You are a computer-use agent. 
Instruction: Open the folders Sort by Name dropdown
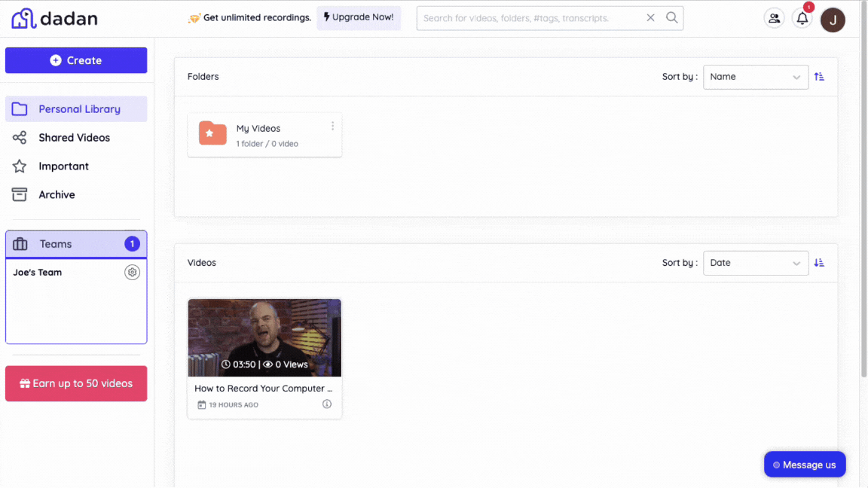pos(755,77)
